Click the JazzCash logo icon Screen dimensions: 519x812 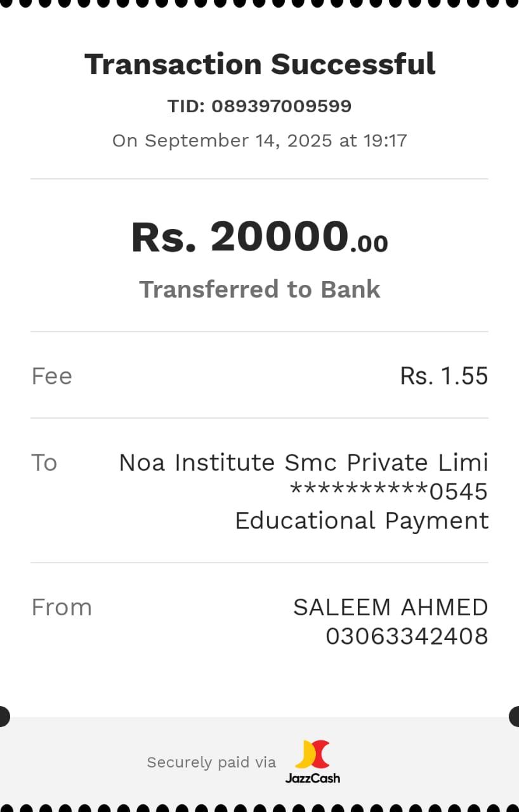tap(313, 754)
